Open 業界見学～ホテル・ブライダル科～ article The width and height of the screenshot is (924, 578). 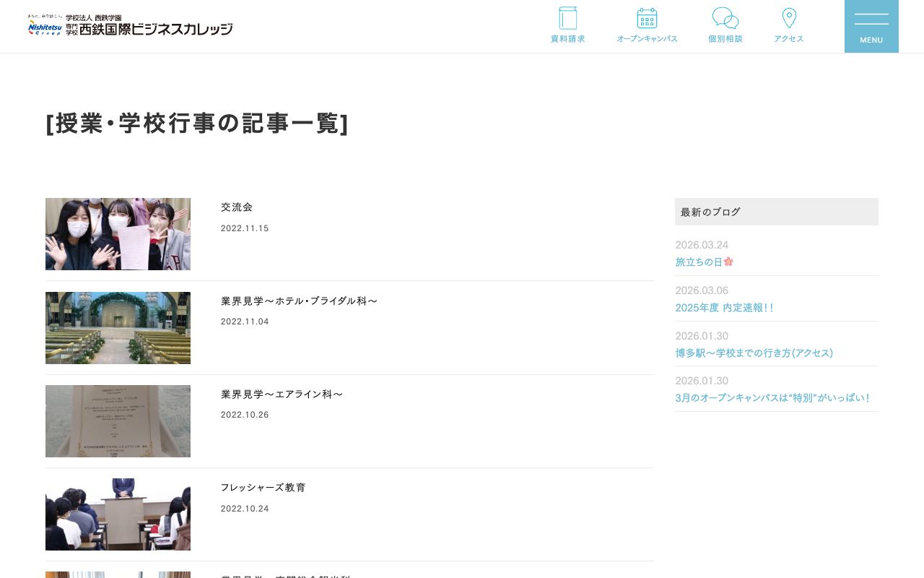click(x=299, y=301)
